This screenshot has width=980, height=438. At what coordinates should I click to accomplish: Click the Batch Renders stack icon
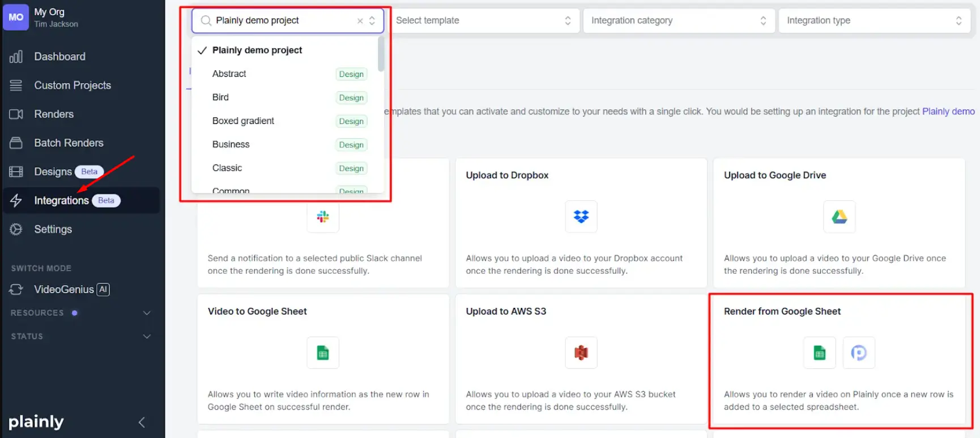(16, 143)
